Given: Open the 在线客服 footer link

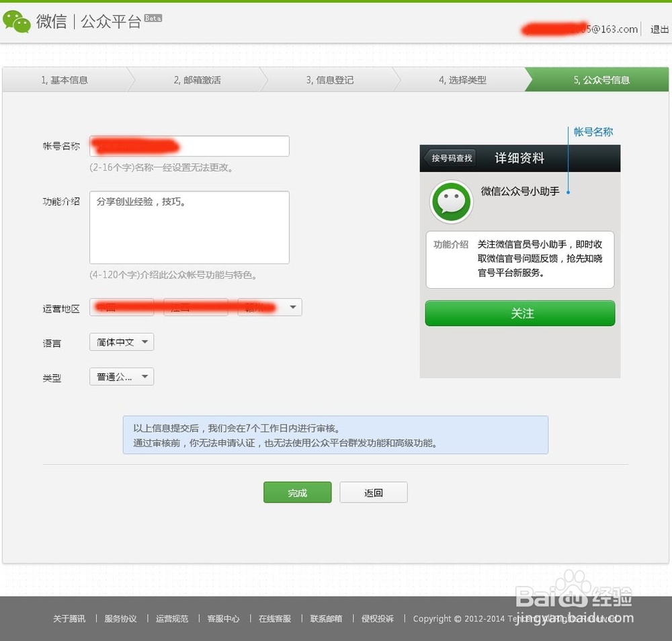Looking at the screenshot, I should click(x=275, y=618).
